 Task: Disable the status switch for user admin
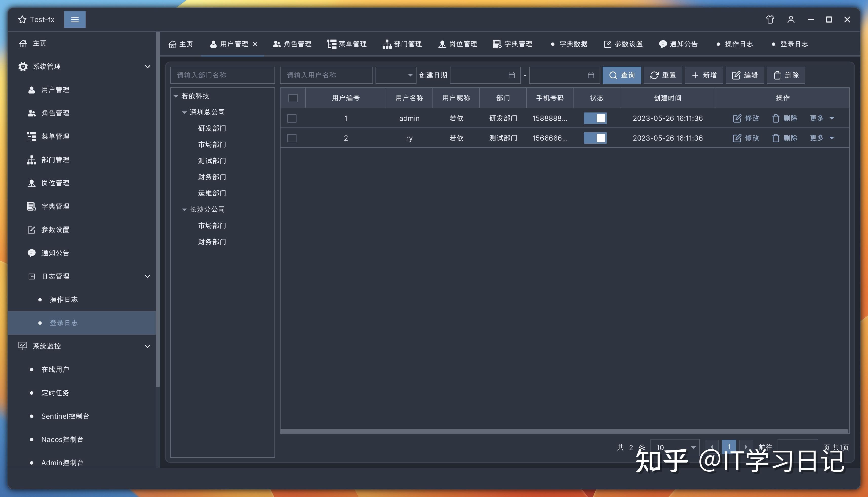595,118
